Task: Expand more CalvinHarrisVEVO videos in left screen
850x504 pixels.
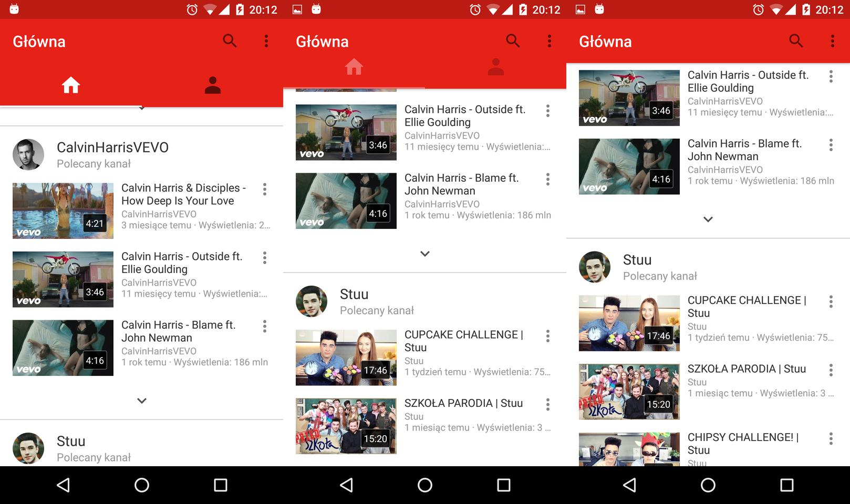Action: 142,401
